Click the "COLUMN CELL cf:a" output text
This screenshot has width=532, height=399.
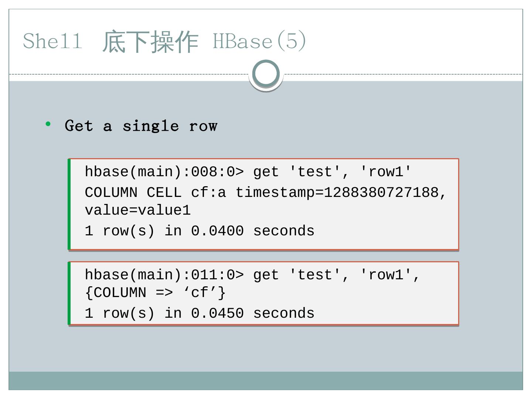155,192
